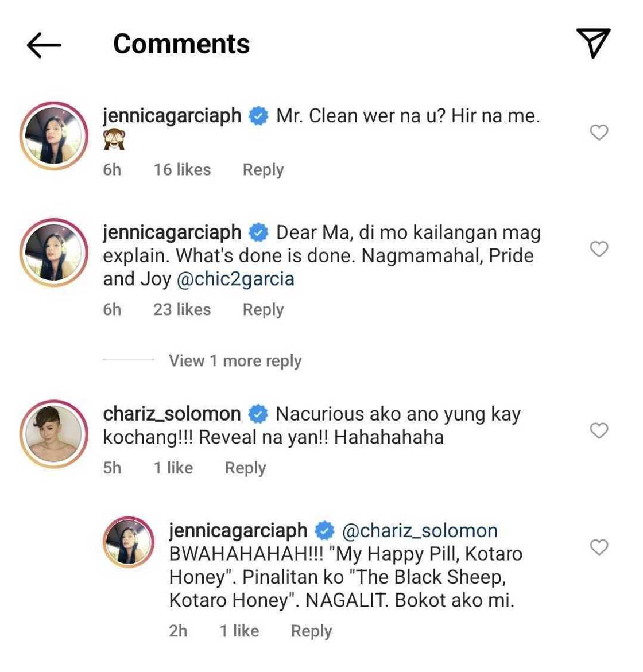Like the 'Dear Ma' comment
Image resolution: width=643 pixels, height=672 pixels.
[x=599, y=249]
